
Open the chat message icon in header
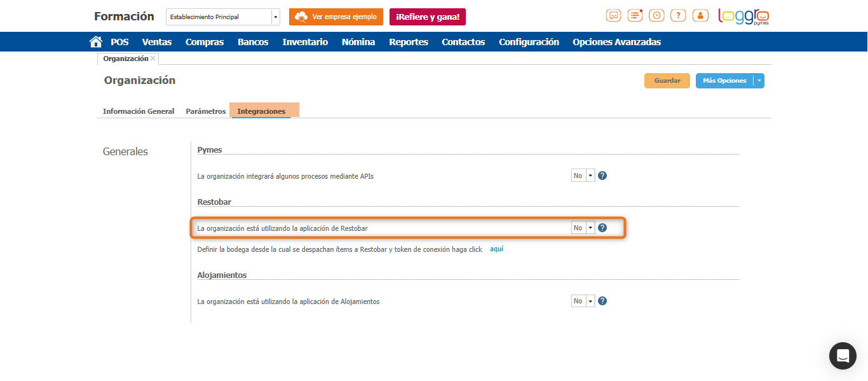(x=613, y=16)
